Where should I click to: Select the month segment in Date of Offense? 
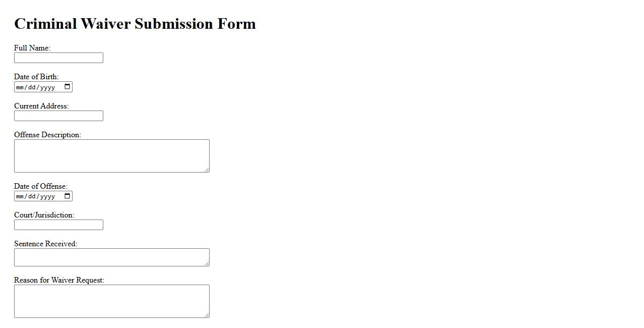point(20,196)
